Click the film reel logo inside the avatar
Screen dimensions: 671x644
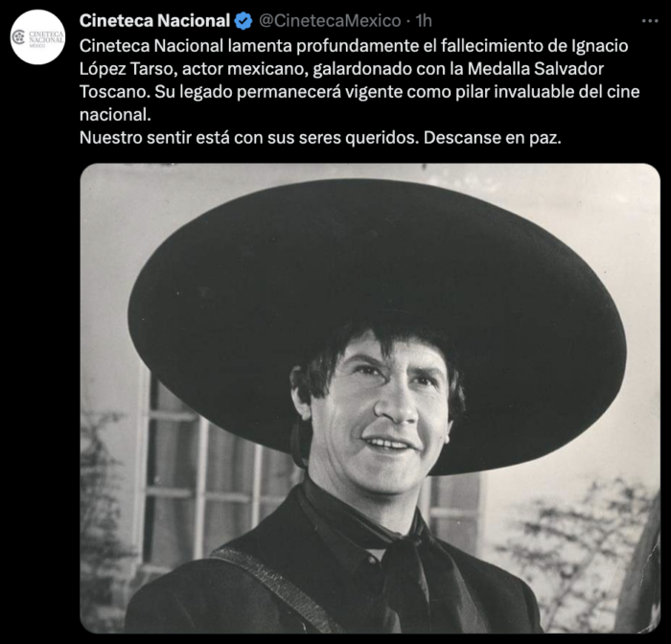pos(18,37)
